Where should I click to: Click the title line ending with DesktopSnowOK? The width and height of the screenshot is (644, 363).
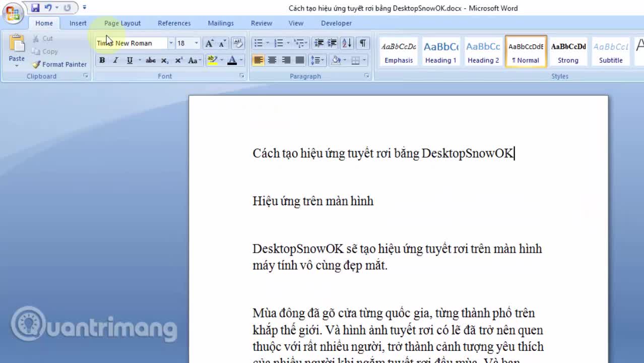click(383, 153)
